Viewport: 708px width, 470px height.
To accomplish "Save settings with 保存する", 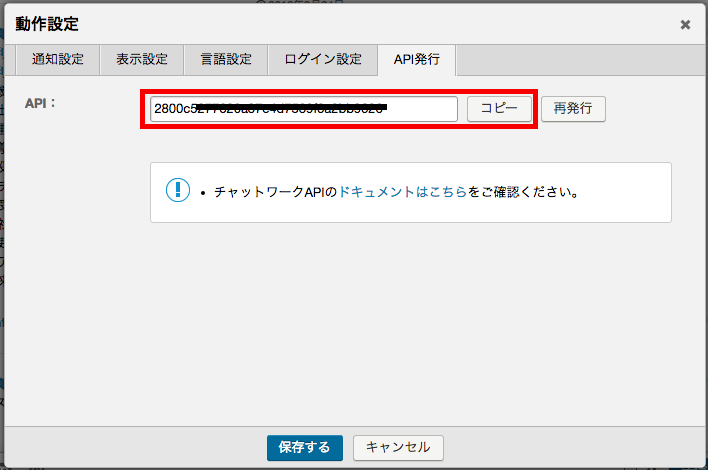I will (305, 447).
